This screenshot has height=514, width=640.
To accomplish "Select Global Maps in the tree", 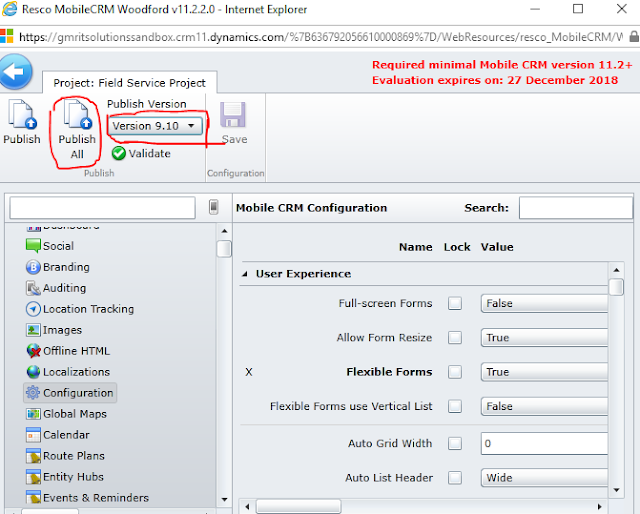I will [75, 414].
